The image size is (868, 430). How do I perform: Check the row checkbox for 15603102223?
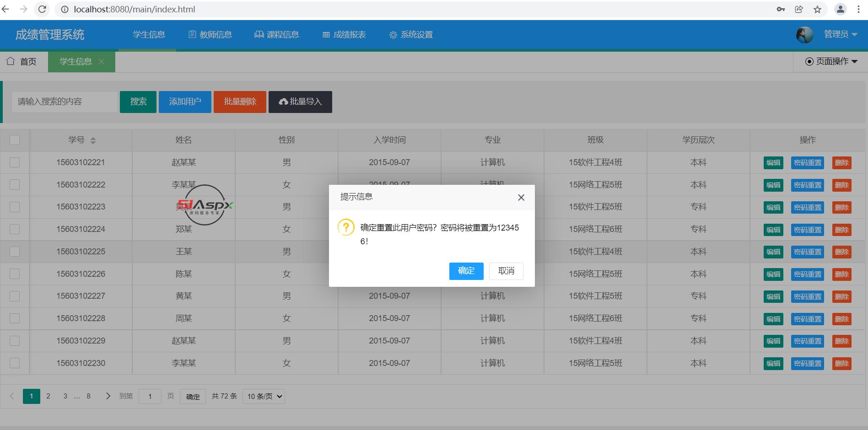(x=15, y=207)
